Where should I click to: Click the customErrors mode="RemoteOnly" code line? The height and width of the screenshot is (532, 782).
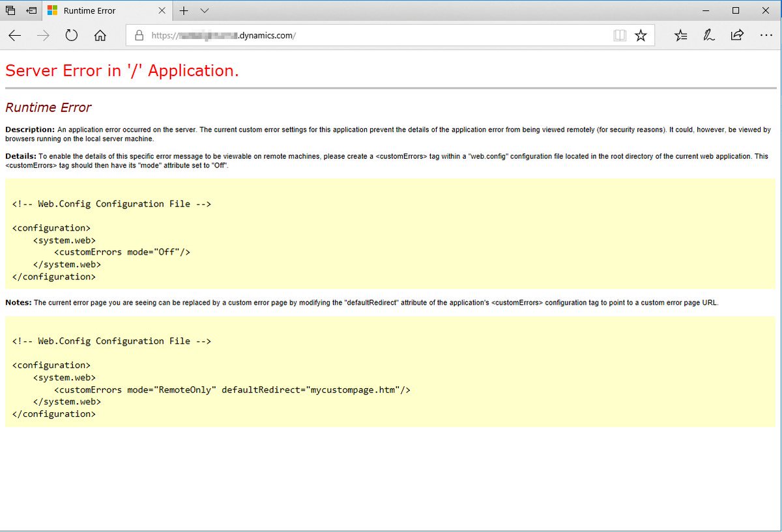pyautogui.click(x=232, y=389)
